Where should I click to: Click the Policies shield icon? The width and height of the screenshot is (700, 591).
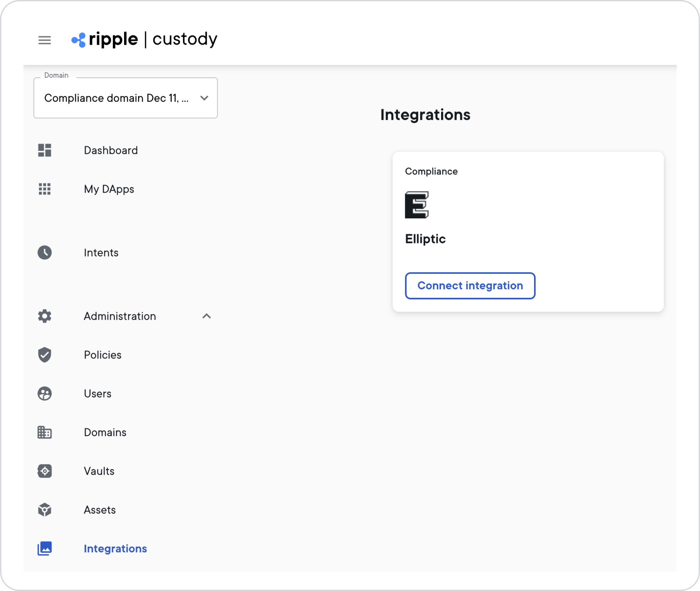point(45,355)
